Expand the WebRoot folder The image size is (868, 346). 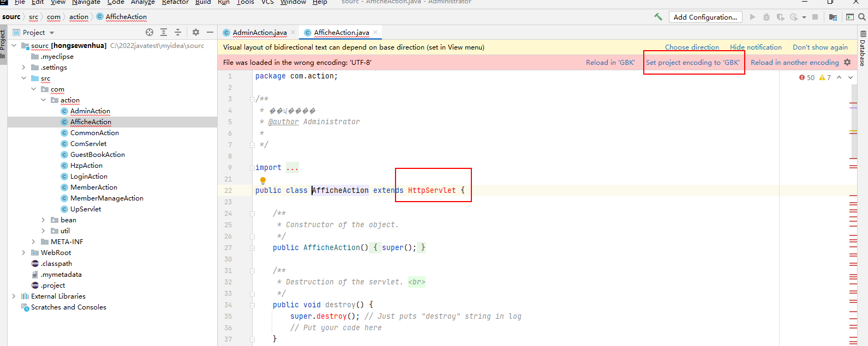tap(23, 252)
